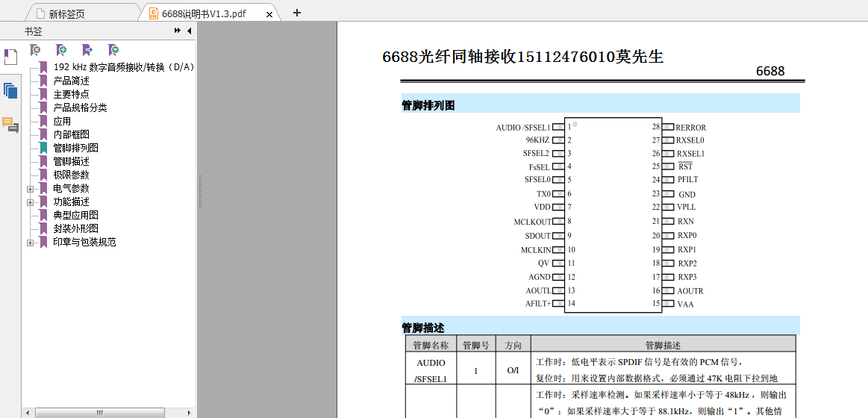Screen dimensions: 868x418
Task: Click the VPLL pin 22 label
Action: pos(687,207)
